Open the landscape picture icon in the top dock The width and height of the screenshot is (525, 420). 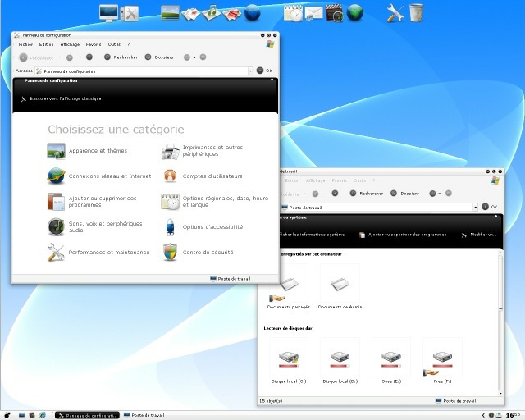pos(170,13)
